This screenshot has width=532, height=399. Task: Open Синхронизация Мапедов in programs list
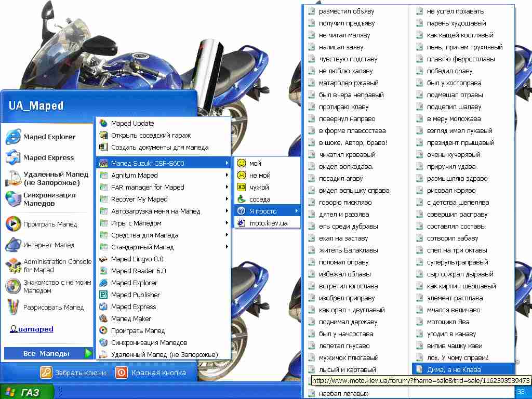pyautogui.click(x=164, y=343)
